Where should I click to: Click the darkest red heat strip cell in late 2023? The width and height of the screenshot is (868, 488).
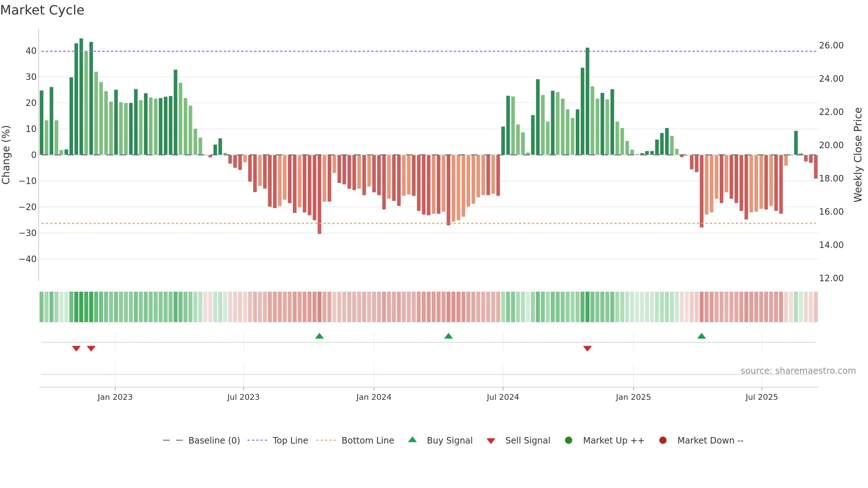(x=319, y=307)
